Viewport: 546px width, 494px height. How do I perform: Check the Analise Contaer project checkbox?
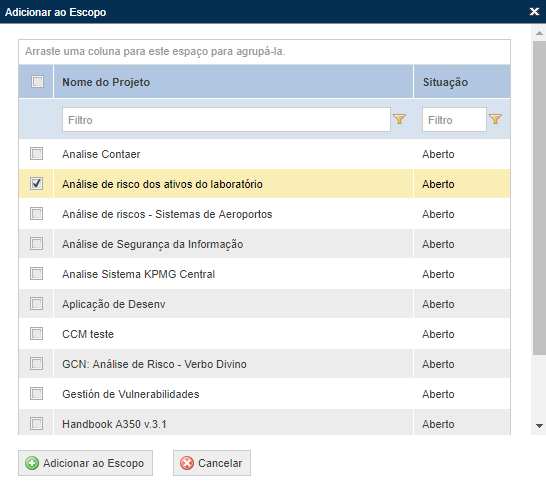click(x=37, y=154)
